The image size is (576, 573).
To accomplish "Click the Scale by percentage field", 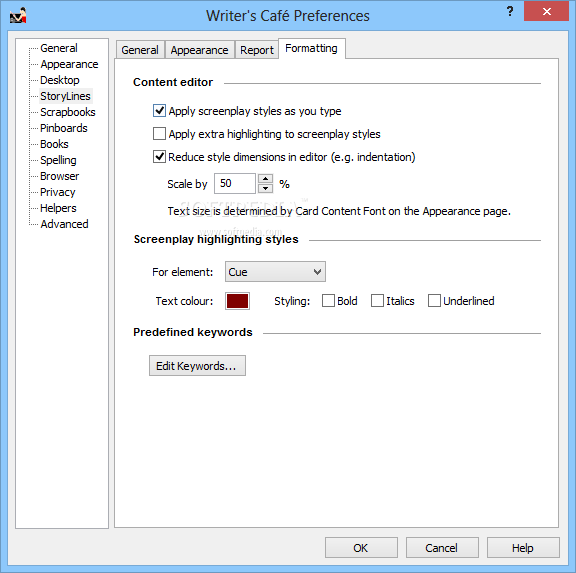I will point(235,183).
